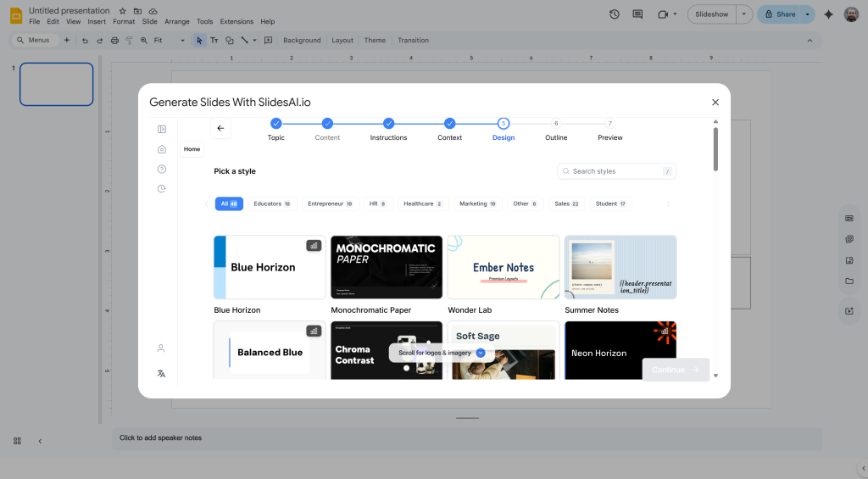Toggle the SlidesAI sidebar panel icon
868x479 pixels.
click(162, 130)
